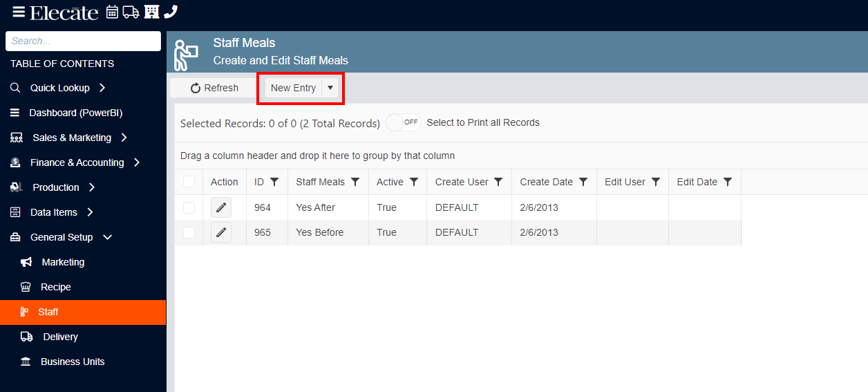This screenshot has width=868, height=392.
Task: Expand the Sales & Marketing chevron
Action: 124,138
